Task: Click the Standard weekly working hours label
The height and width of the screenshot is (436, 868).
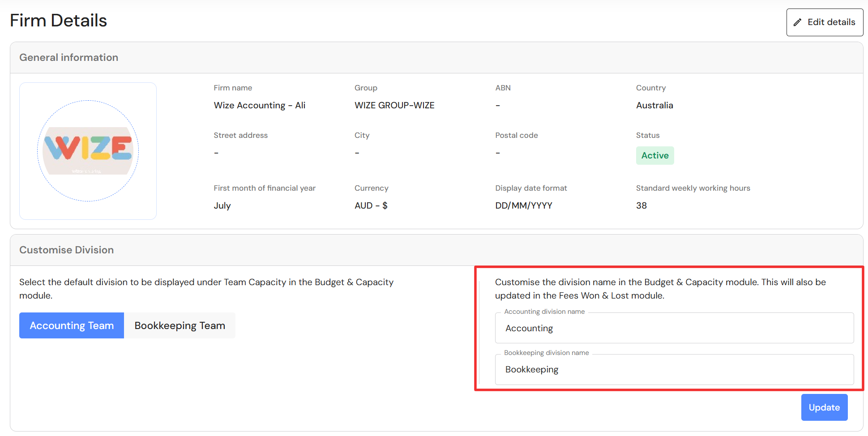Action: [693, 188]
